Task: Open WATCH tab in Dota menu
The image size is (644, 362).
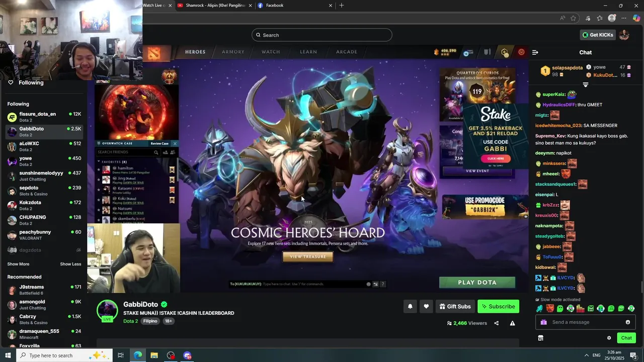Action: coord(271,52)
